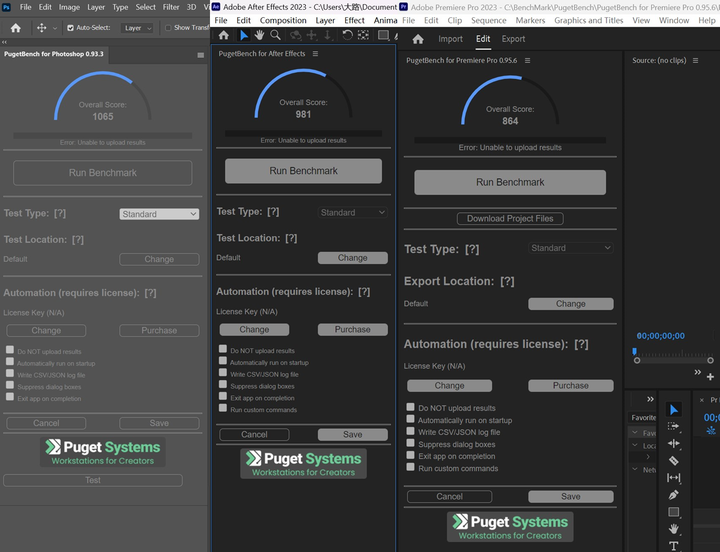Choose the After Effects Hand tool
Screen dimensions: 720x552
259,35
